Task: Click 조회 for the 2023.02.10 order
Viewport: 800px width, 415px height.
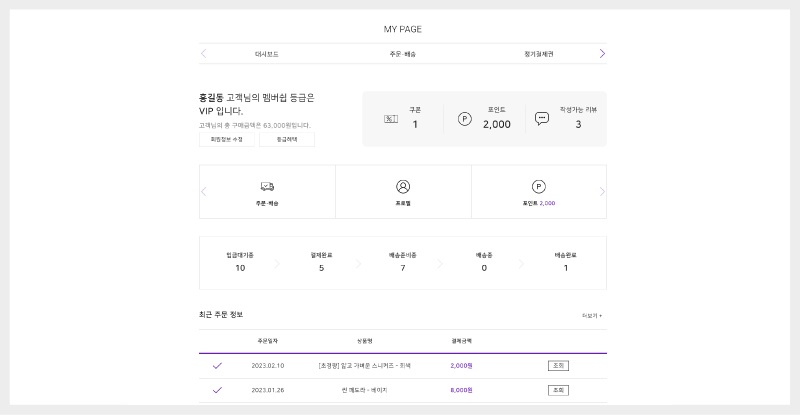Action: (558, 366)
